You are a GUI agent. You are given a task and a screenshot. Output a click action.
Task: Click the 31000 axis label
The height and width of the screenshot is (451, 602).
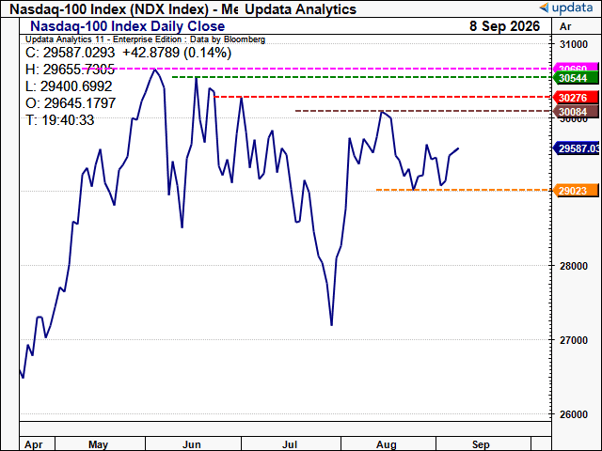(x=574, y=45)
